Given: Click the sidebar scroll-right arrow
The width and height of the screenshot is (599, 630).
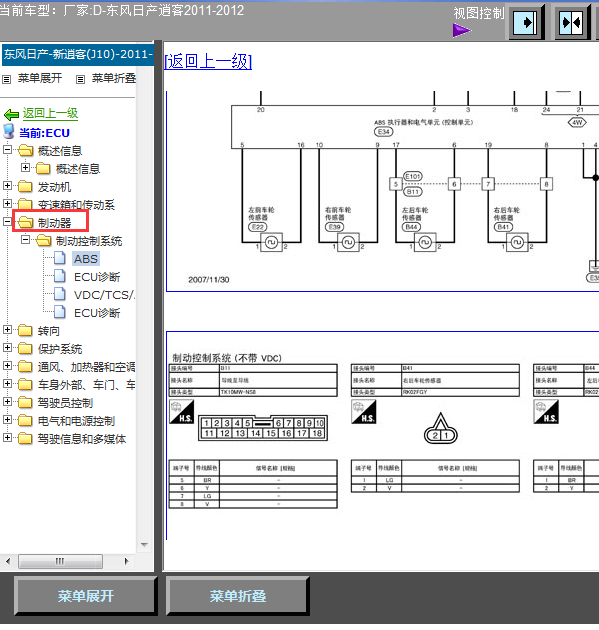Looking at the screenshot, I should coord(127,561).
